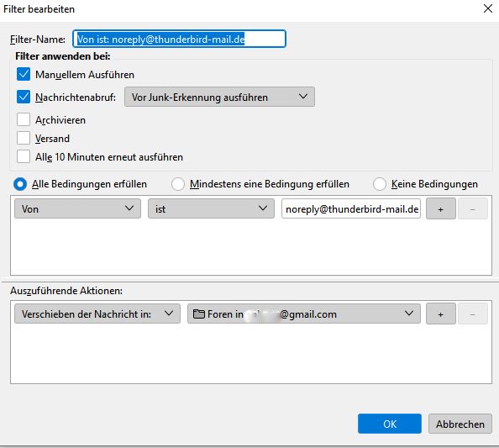Open the Von condition field dropdown
This screenshot has height=448, width=499.
(x=77, y=209)
